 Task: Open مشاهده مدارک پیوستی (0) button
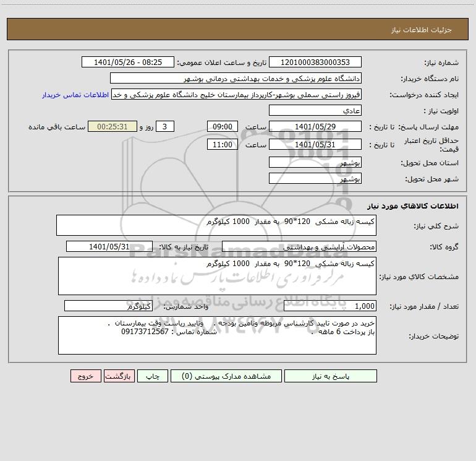(x=226, y=376)
